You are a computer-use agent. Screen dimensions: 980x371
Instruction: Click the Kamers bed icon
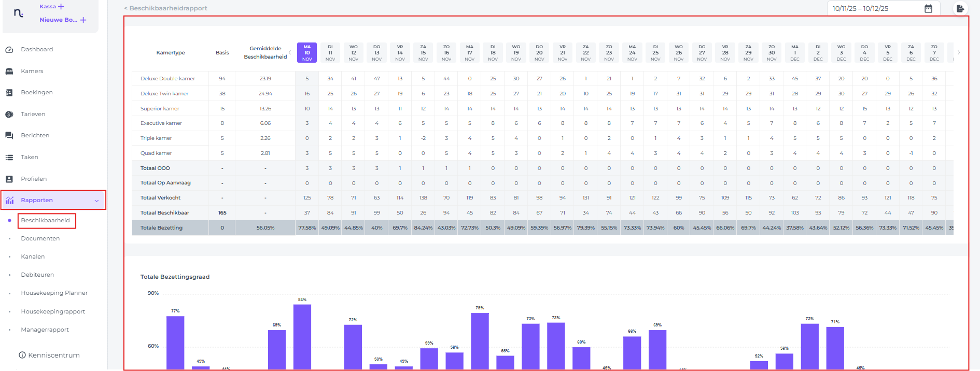(x=9, y=72)
